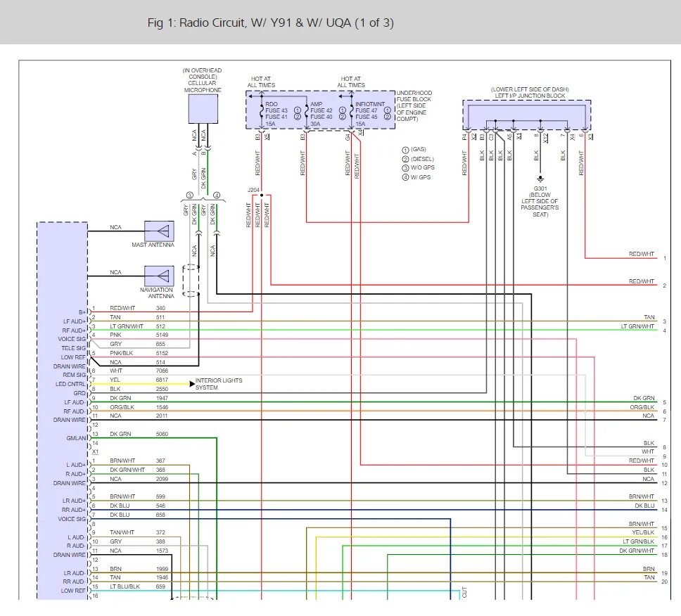Click circuit number 388 on GRY wire
This screenshot has height=616, width=681.
point(160,541)
